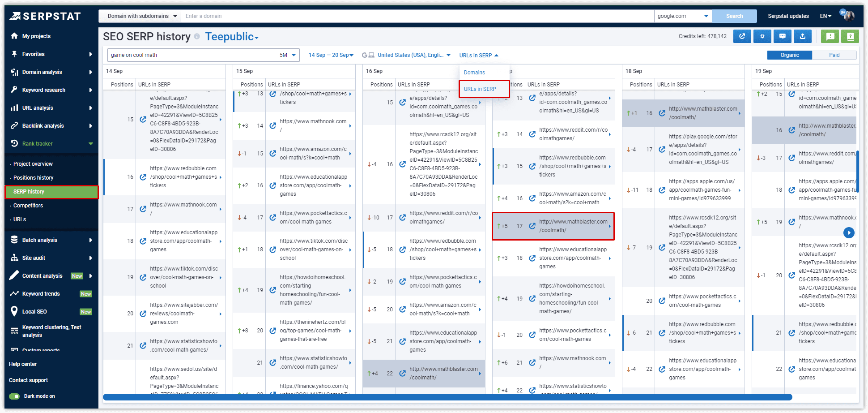Click the Enter a domain input field
This screenshot has width=868, height=413.
point(418,16)
